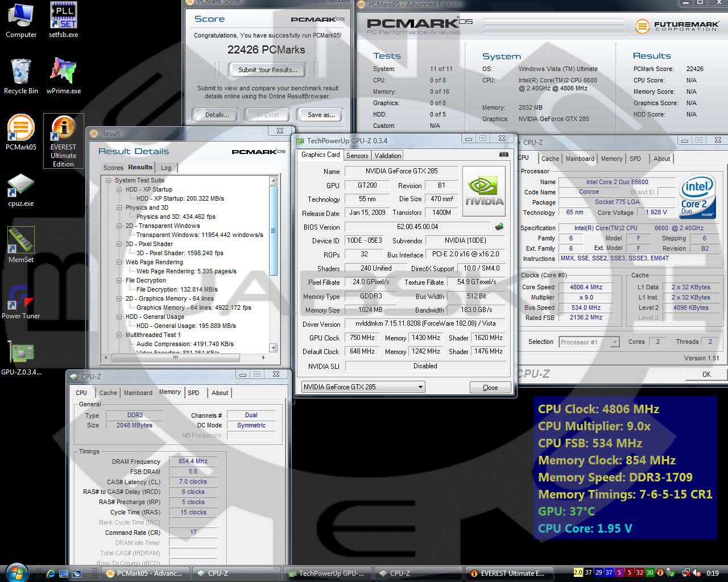Open EVEREST Ultimate Edition shortcut

[64, 140]
